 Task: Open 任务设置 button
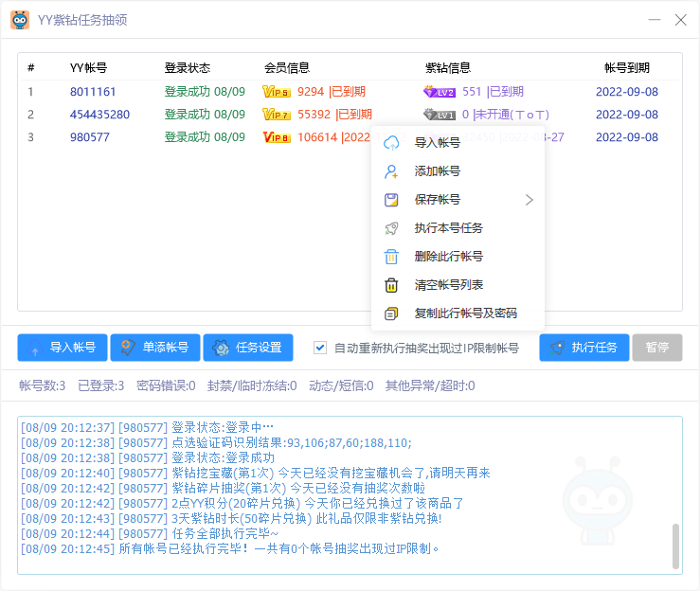[x=248, y=348]
